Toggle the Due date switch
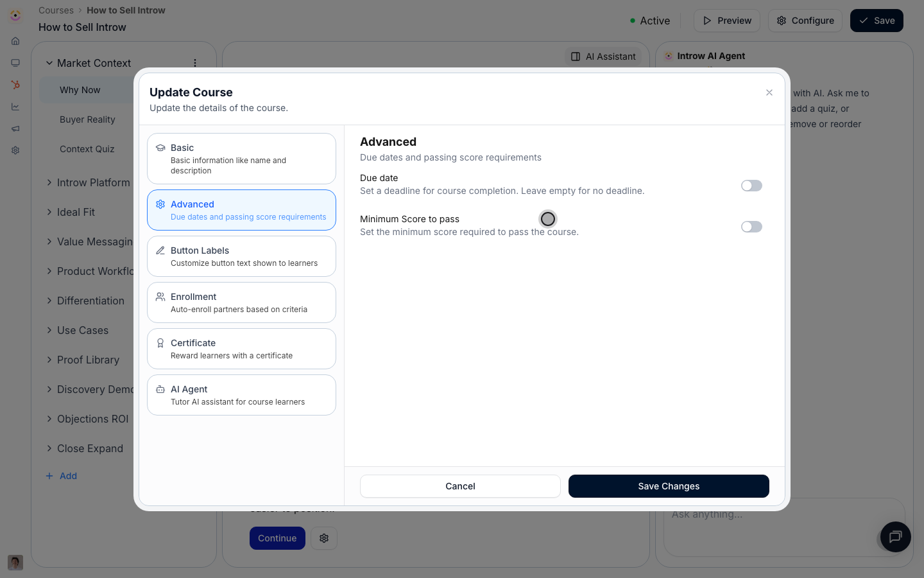Screen dimensions: 924x578 (x=751, y=186)
